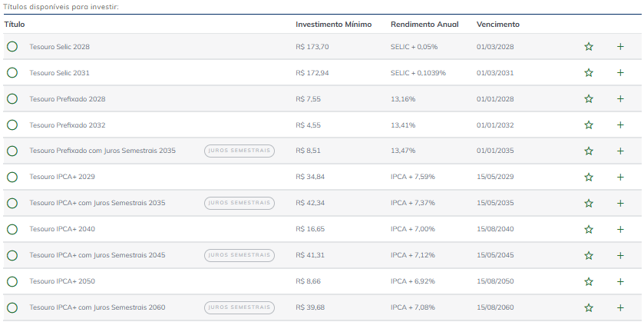Favorite Tesouro Prefixado com Juros Semestrais 2035

click(x=589, y=151)
